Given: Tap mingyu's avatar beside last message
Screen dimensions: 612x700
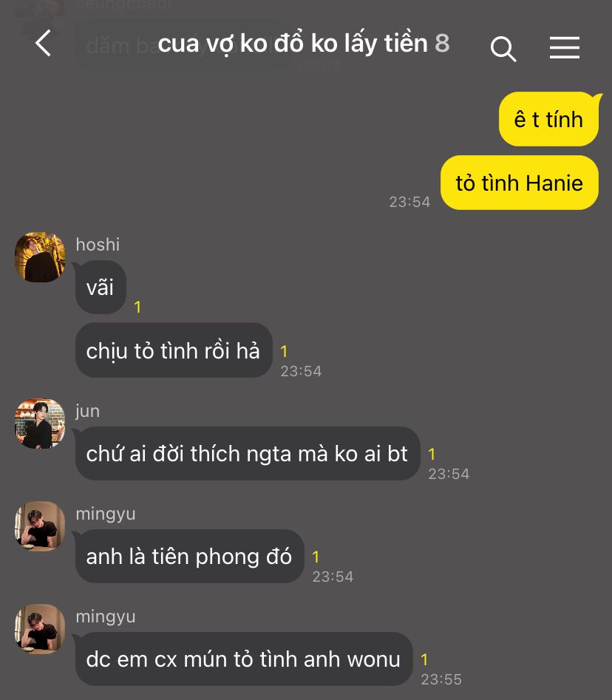Looking at the screenshot, I should [40, 629].
